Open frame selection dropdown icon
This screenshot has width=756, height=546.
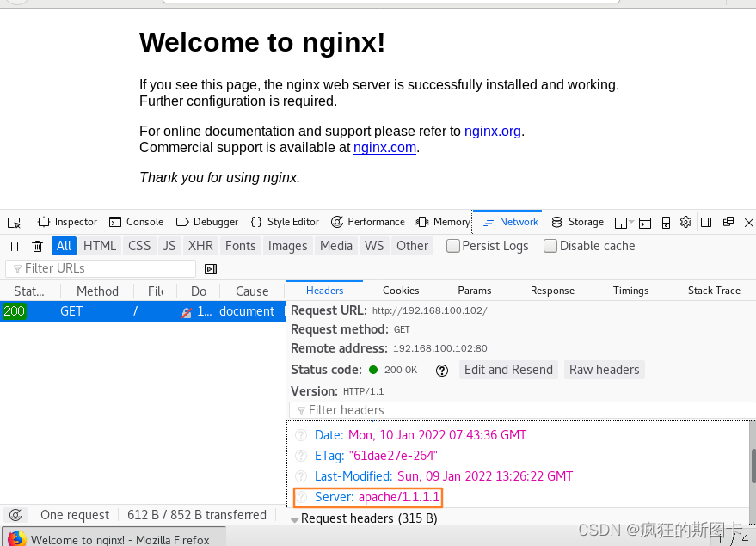point(624,222)
